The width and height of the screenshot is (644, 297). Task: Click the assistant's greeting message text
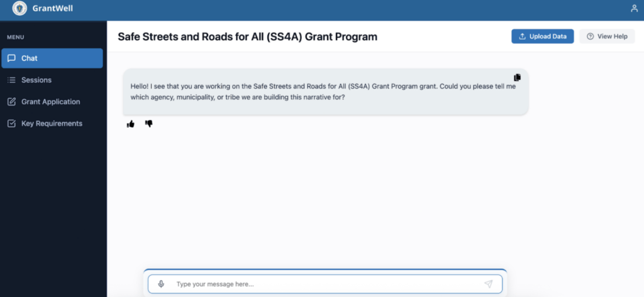click(323, 92)
